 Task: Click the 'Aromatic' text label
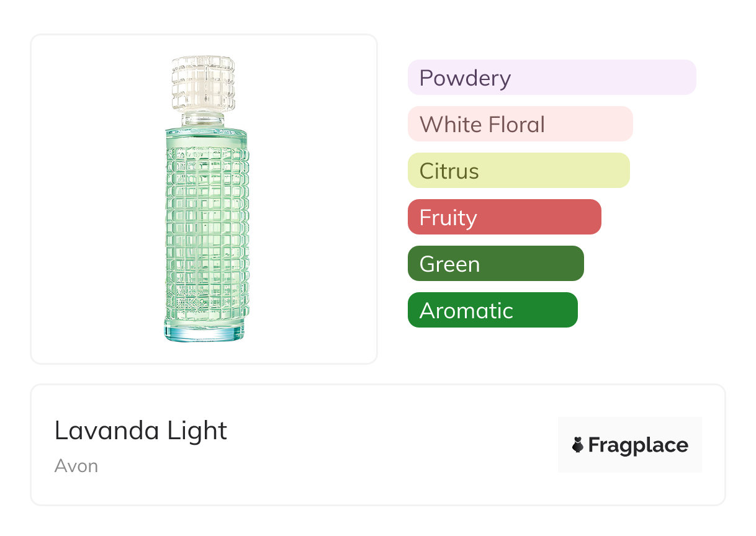pyautogui.click(x=466, y=311)
